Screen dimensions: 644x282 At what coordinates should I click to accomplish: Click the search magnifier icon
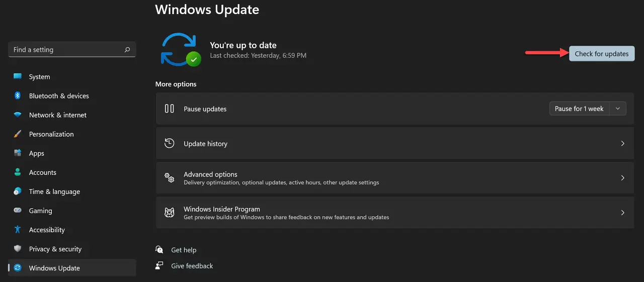tap(127, 50)
